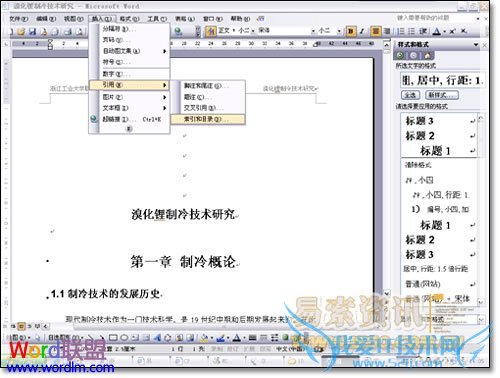This screenshot has height=378, width=500.
Task: Toggle Italic formatting button
Action: click(x=362, y=31)
